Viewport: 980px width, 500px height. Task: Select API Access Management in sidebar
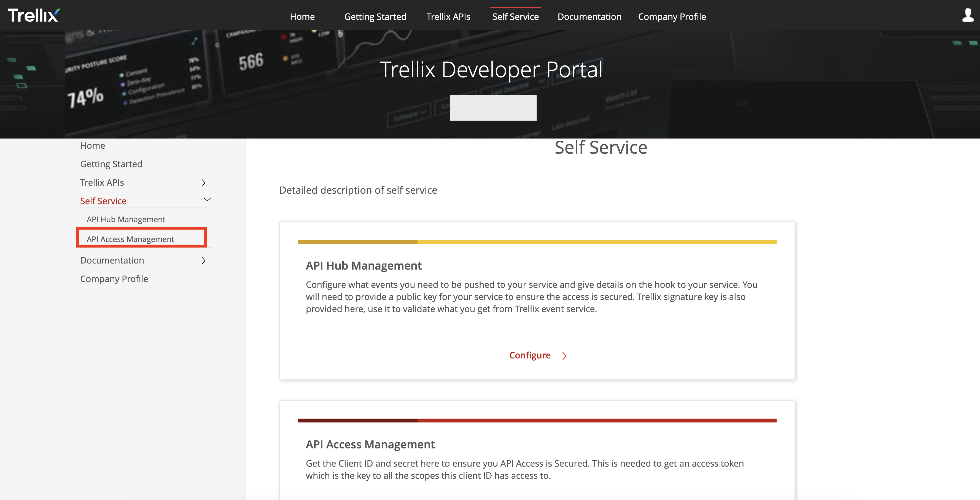coord(130,239)
